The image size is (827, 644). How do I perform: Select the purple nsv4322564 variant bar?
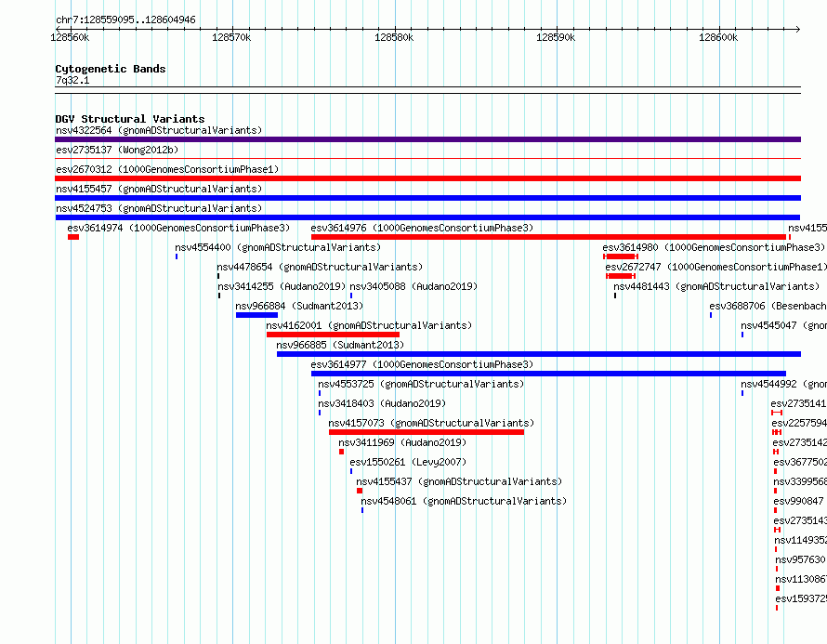[x=427, y=139]
